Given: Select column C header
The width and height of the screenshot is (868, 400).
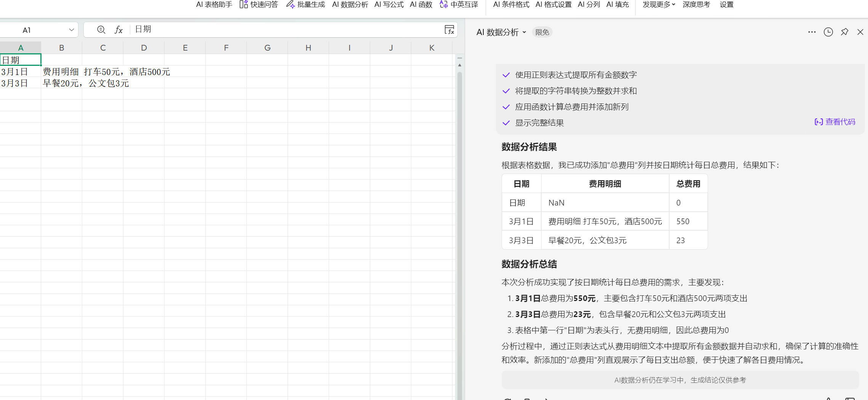Looking at the screenshot, I should click(x=103, y=48).
